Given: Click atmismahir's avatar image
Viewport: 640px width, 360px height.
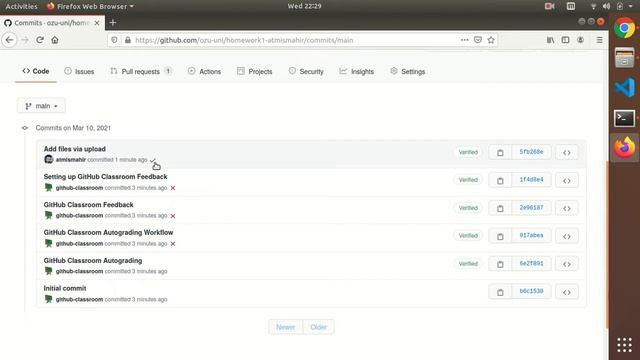Looking at the screenshot, I should point(49,160).
